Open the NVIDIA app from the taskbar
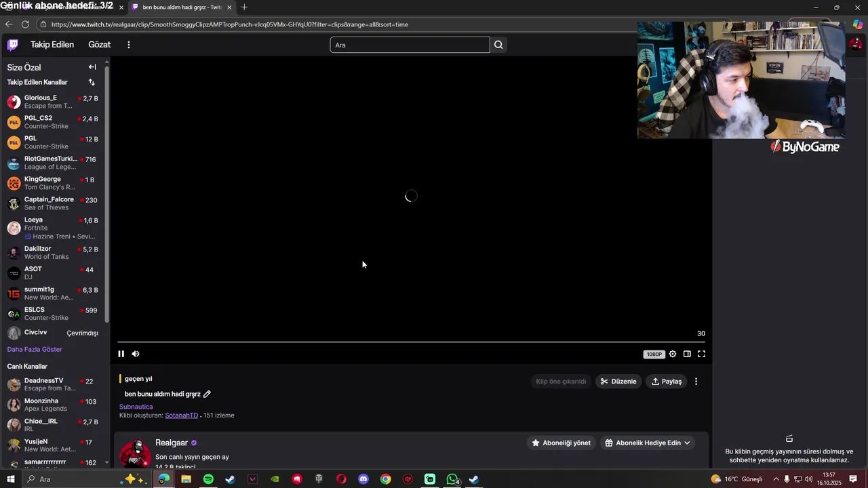 click(x=275, y=479)
